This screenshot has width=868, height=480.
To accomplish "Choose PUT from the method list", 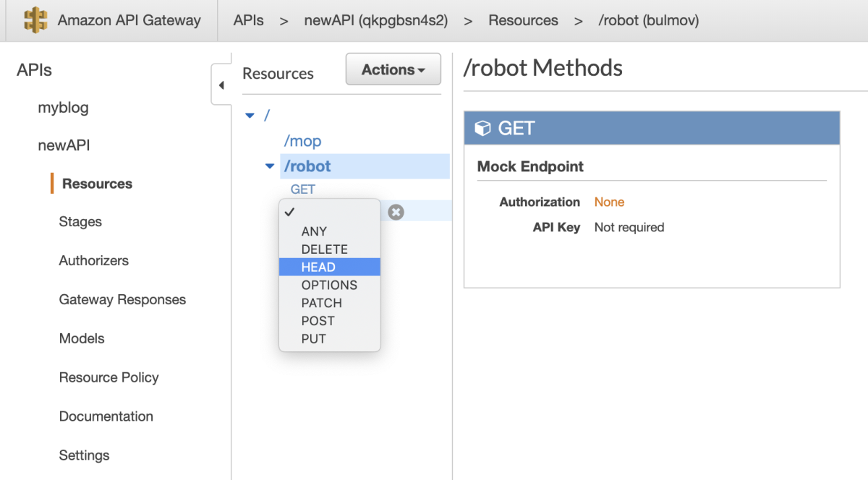I will tap(330, 338).
